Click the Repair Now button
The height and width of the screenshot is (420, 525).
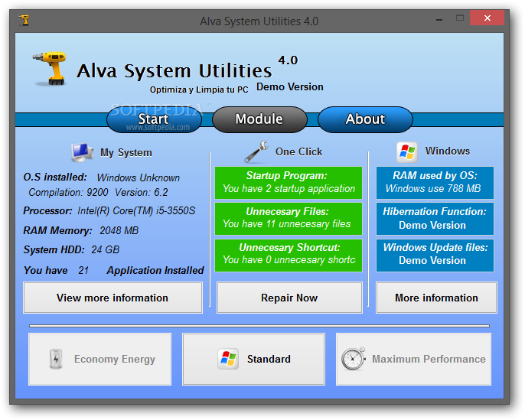coord(289,298)
